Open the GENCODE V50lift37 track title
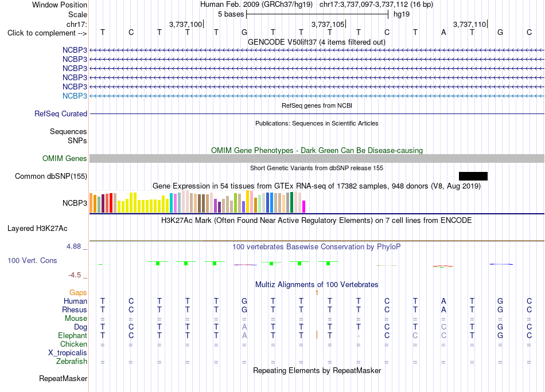Image resolution: width=545 pixels, height=392 pixels. 317,42
